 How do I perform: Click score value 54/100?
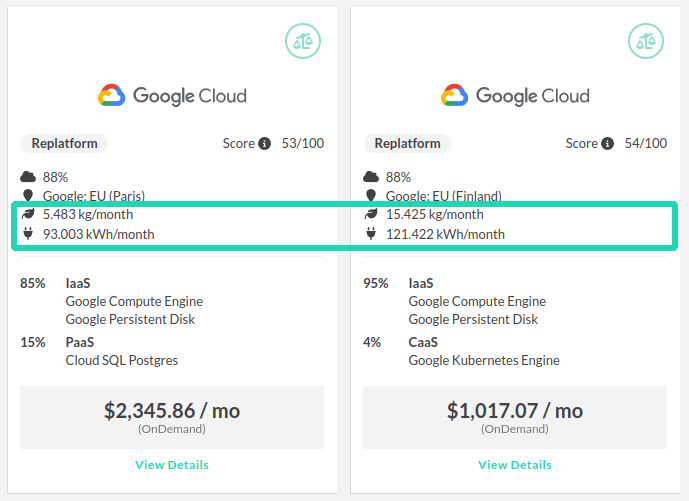[x=646, y=143]
